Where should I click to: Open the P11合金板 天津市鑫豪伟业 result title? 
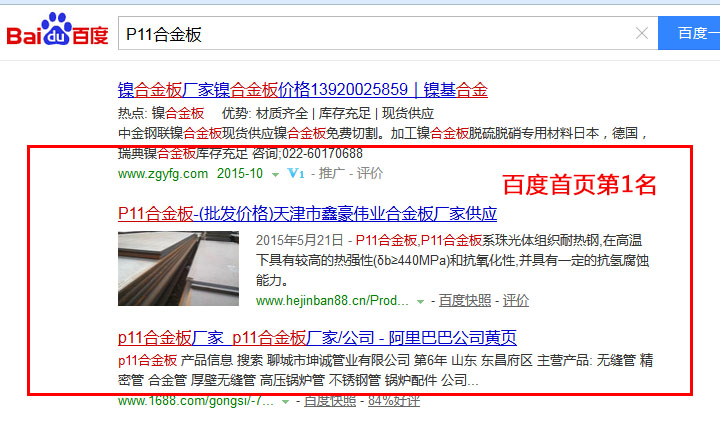pyautogui.click(x=307, y=213)
